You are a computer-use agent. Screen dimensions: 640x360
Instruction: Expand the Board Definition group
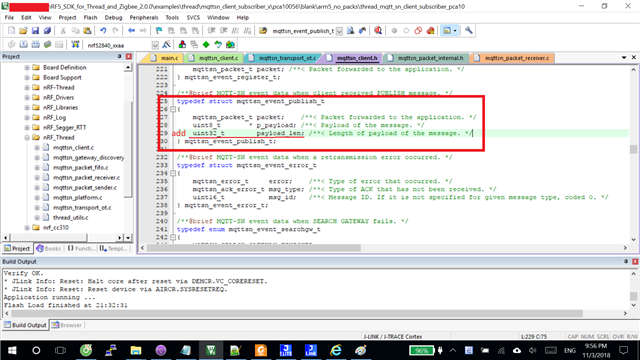[27, 67]
